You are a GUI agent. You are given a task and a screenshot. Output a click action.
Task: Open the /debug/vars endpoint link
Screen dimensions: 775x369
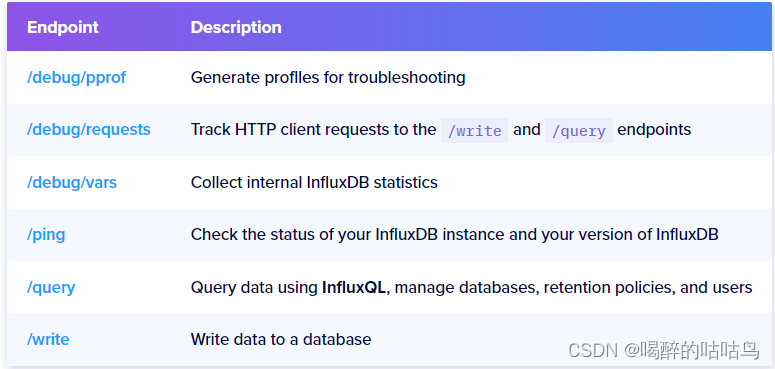pyautogui.click(x=72, y=182)
